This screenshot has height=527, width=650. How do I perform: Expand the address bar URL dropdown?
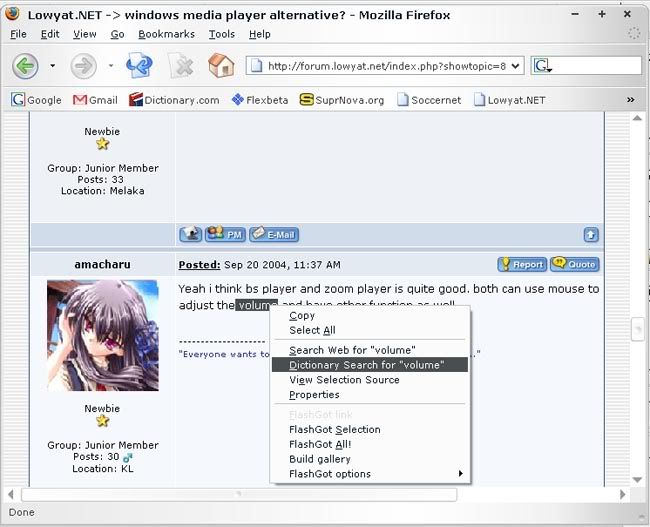[x=516, y=66]
